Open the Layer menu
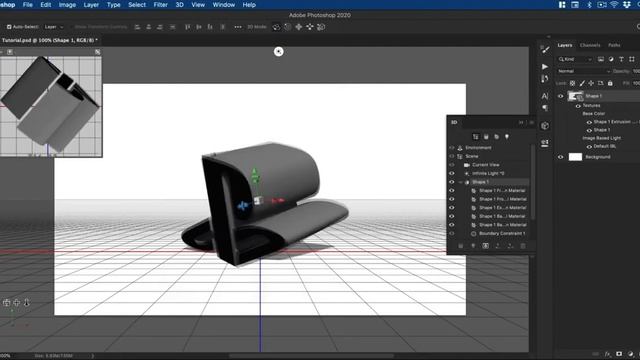The image size is (640, 360). tap(91, 5)
